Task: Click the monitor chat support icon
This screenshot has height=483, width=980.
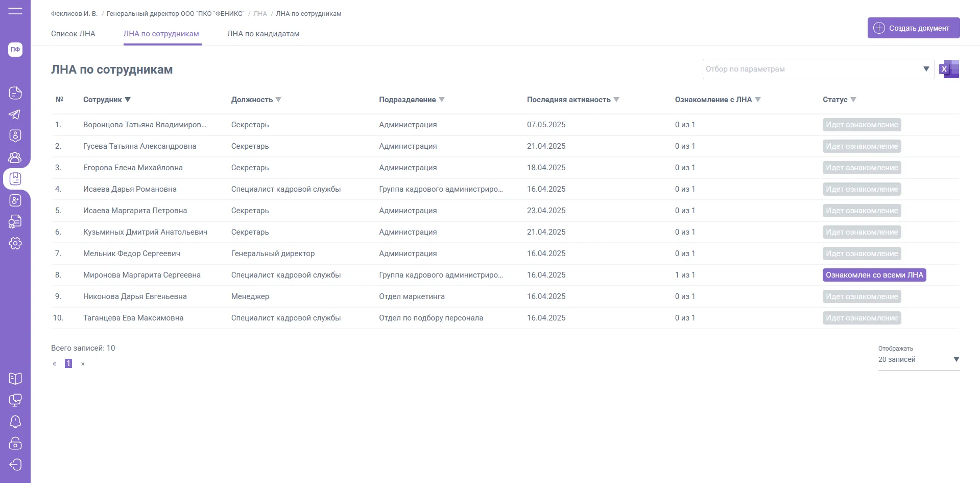Action: point(15,400)
